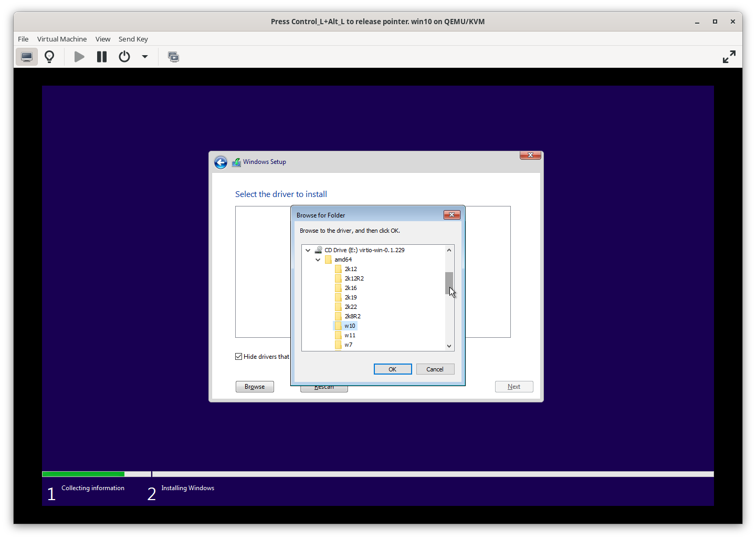Click the 2k22 folder icon
Viewport: 756px width, 539px height.
click(338, 307)
